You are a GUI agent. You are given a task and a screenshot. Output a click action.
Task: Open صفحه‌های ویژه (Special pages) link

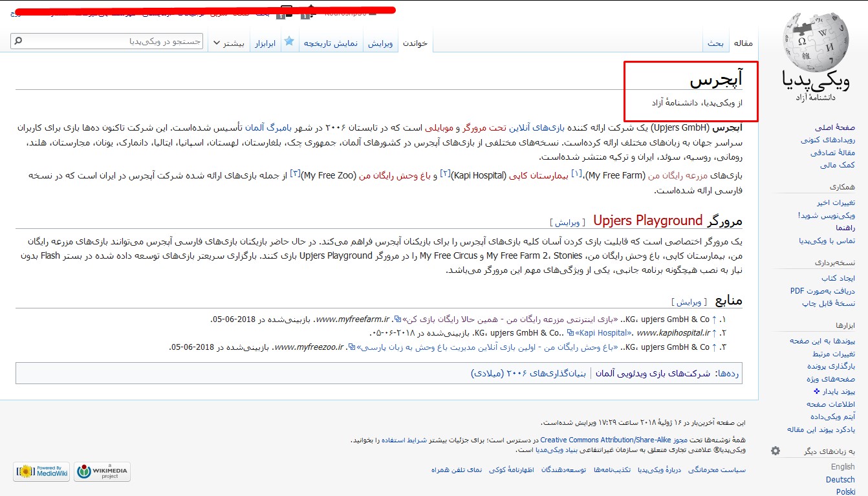pos(831,379)
